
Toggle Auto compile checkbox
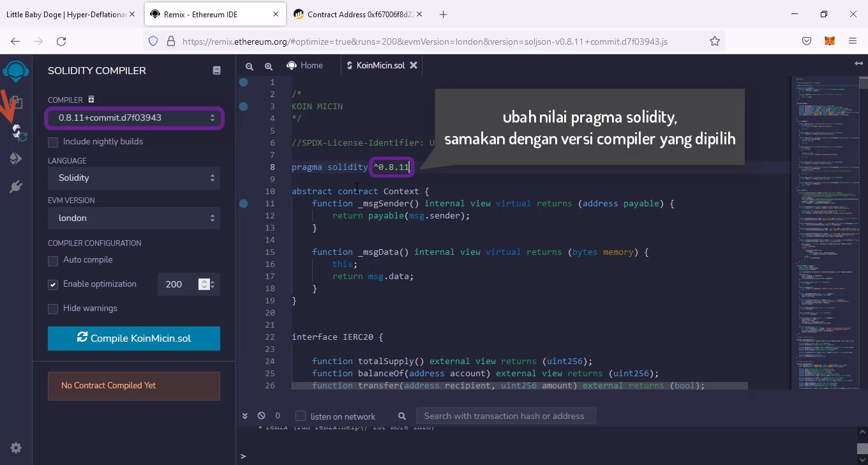pyautogui.click(x=53, y=261)
